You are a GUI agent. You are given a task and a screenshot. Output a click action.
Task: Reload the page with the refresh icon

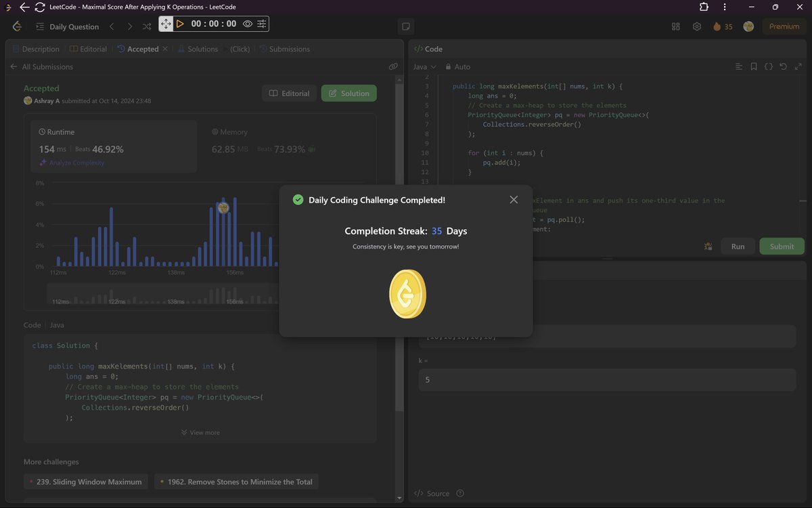point(40,7)
